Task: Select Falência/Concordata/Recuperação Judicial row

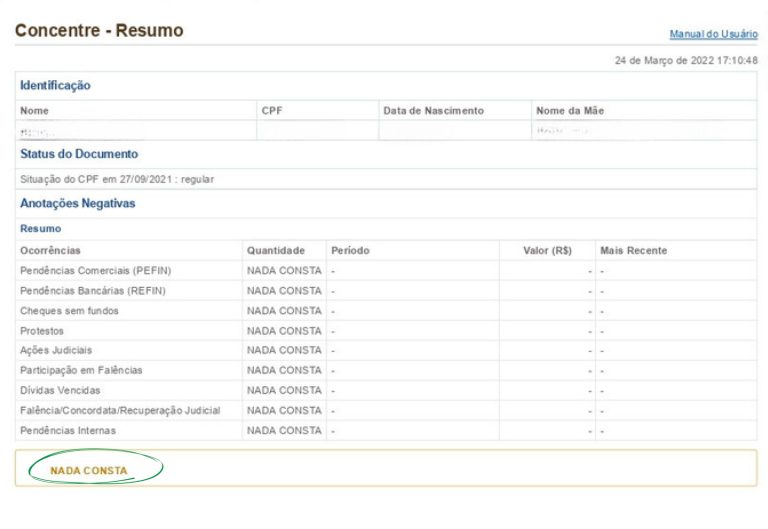Action: point(120,410)
